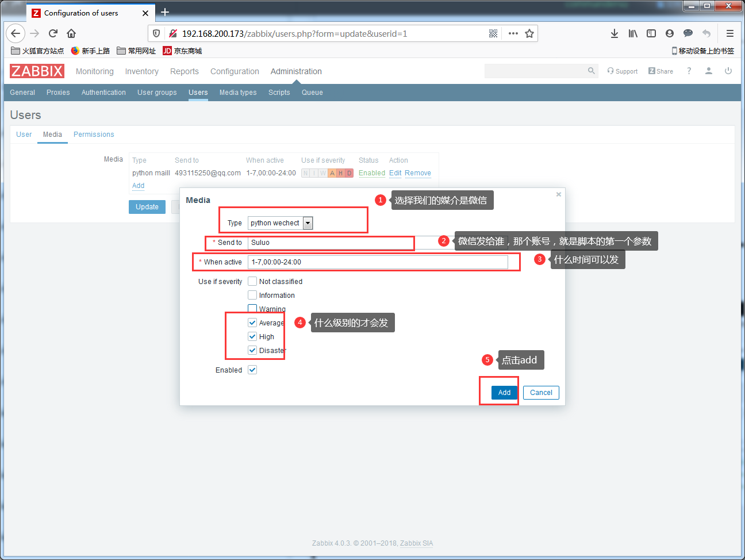Tick the Not classified severity checkbox
This screenshot has height=560, width=745.
(x=252, y=281)
